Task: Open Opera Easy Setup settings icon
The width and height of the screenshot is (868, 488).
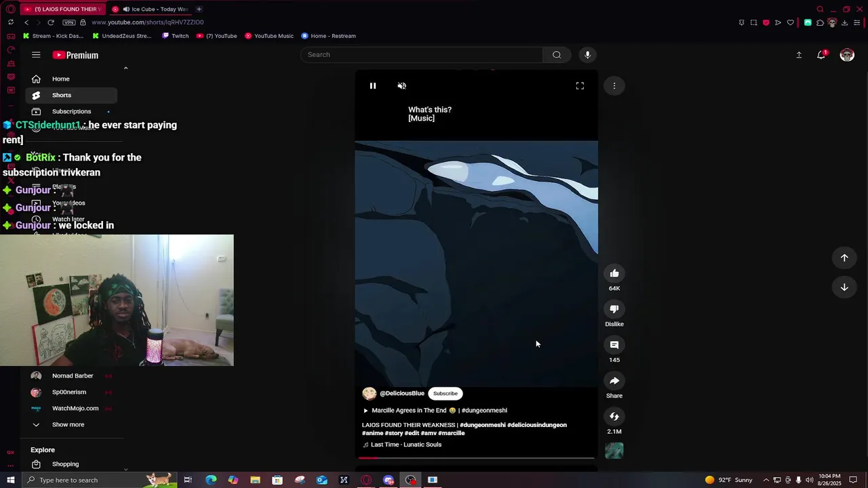Action: (x=857, y=22)
